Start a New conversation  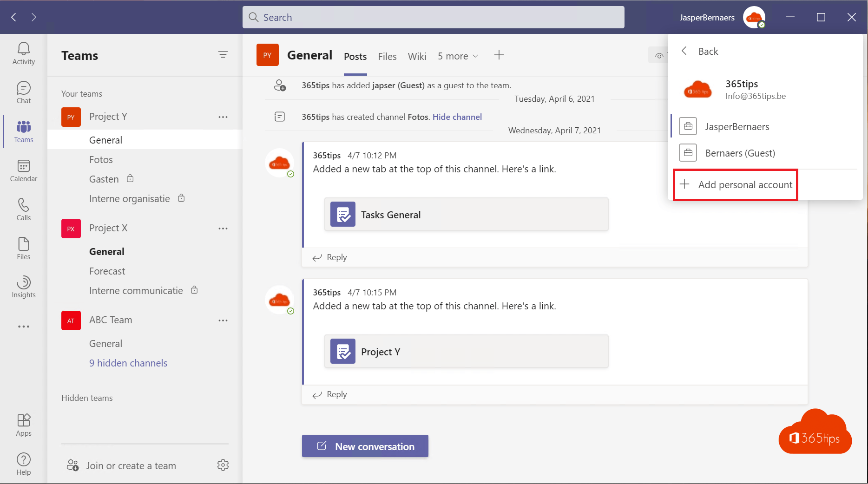tap(365, 446)
